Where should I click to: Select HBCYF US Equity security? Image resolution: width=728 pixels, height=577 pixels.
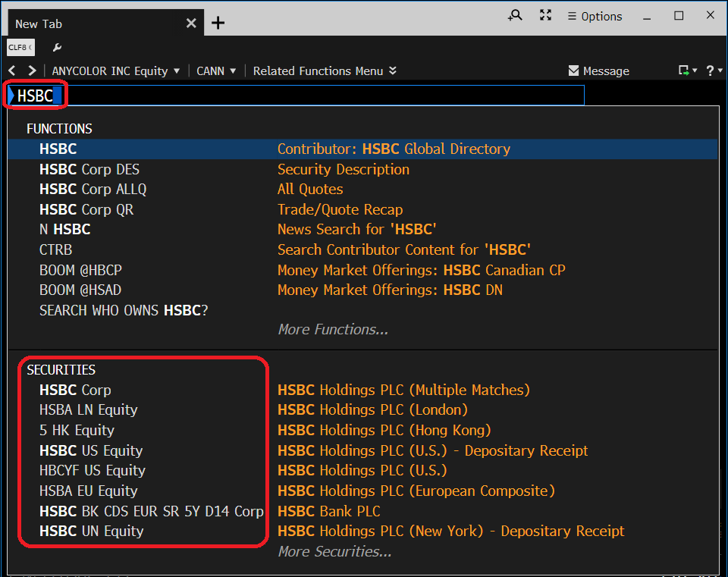pyautogui.click(x=93, y=471)
